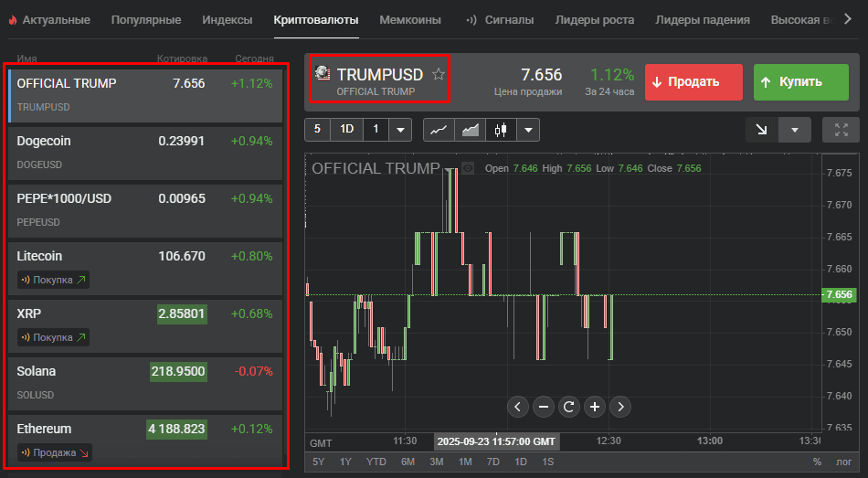868x478 pixels.
Task: Set bottom chart range to 1D
Action: (521, 462)
